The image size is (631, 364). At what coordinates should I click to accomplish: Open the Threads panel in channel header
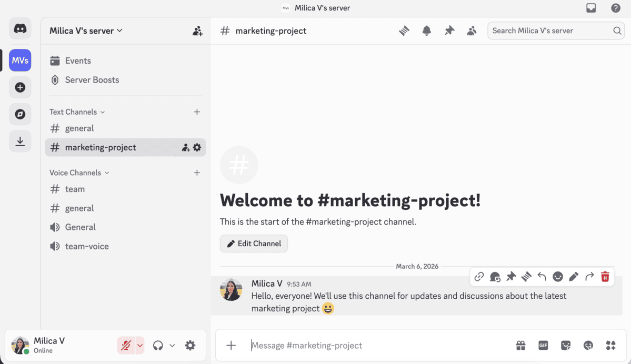tap(404, 31)
